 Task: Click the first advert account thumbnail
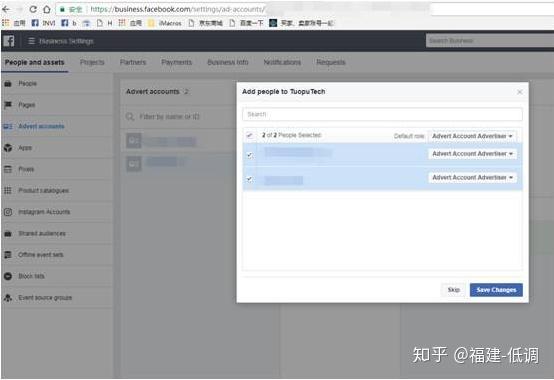134,141
